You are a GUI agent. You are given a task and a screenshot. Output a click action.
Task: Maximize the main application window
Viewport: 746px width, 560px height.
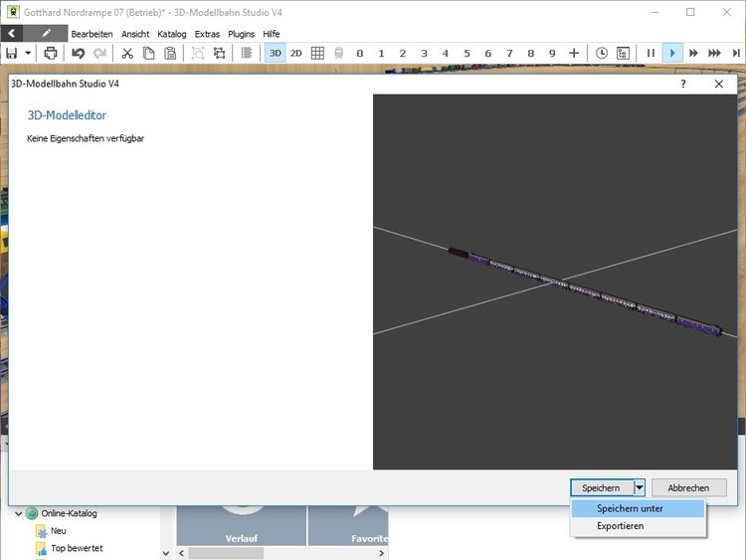point(690,12)
